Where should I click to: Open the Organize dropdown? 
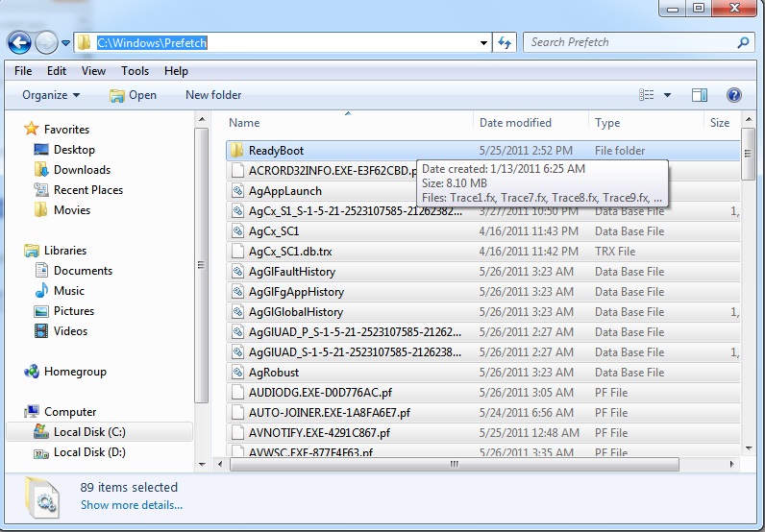click(51, 95)
